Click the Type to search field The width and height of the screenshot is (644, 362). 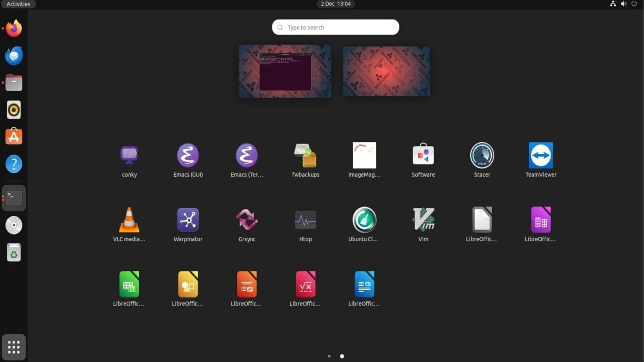(335, 27)
